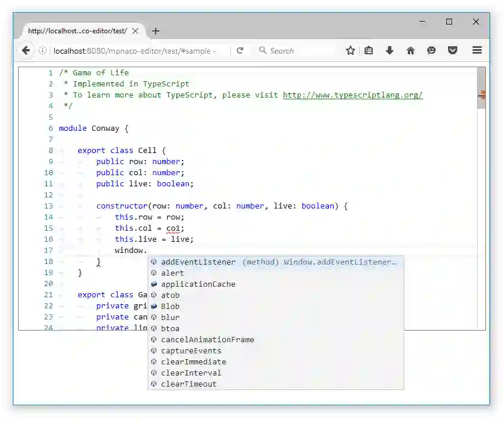Choose addEventListener suggestion
The image size is (504, 424).
[x=276, y=262]
